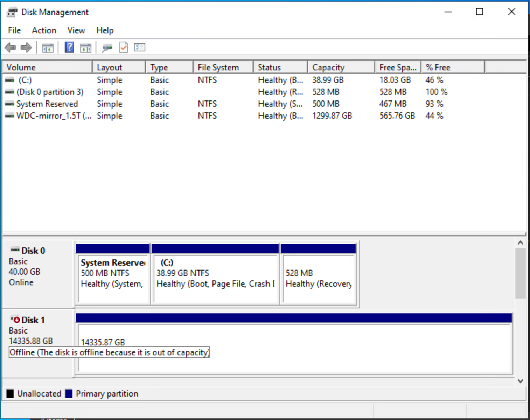Click the 40.00 GB text under Disk 0
The height and width of the screenshot is (420, 530).
25,272
